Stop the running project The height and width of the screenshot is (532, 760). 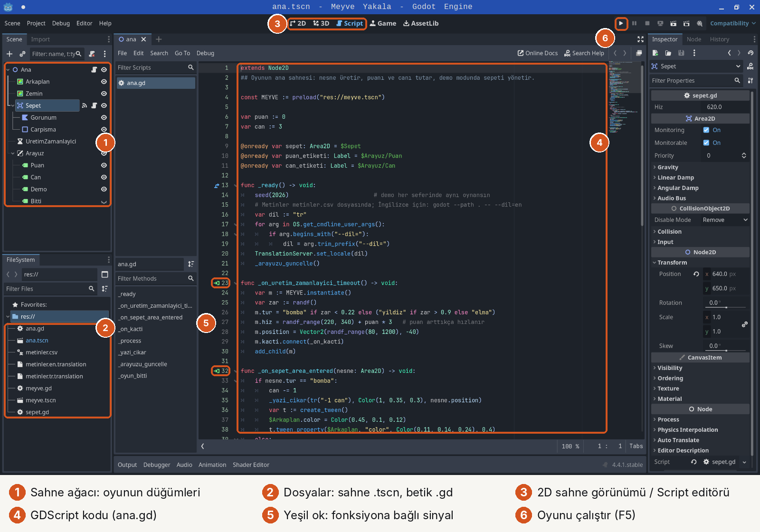pyautogui.click(x=647, y=23)
